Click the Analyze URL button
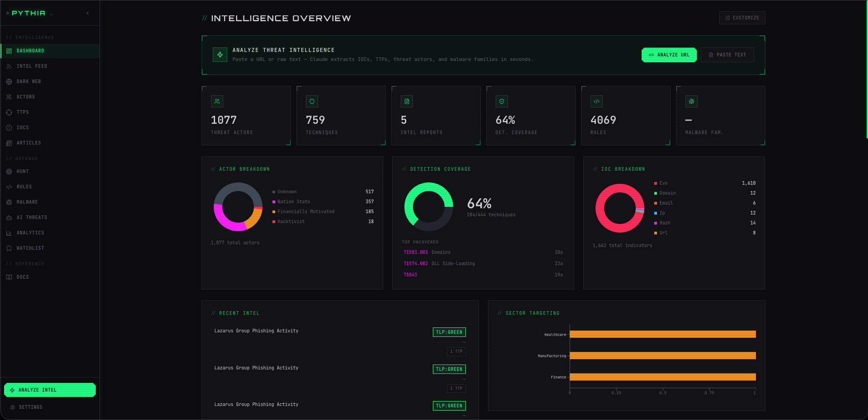Screen dimensions: 868x420 669,55
